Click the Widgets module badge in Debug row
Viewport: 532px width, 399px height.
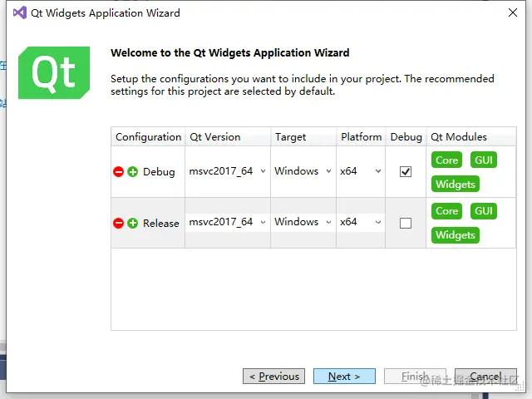point(456,184)
